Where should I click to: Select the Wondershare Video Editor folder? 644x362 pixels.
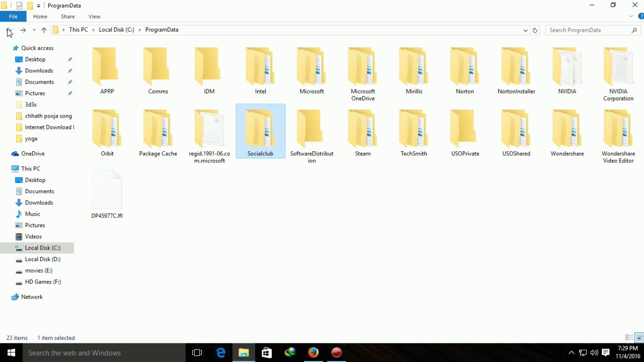(618, 137)
